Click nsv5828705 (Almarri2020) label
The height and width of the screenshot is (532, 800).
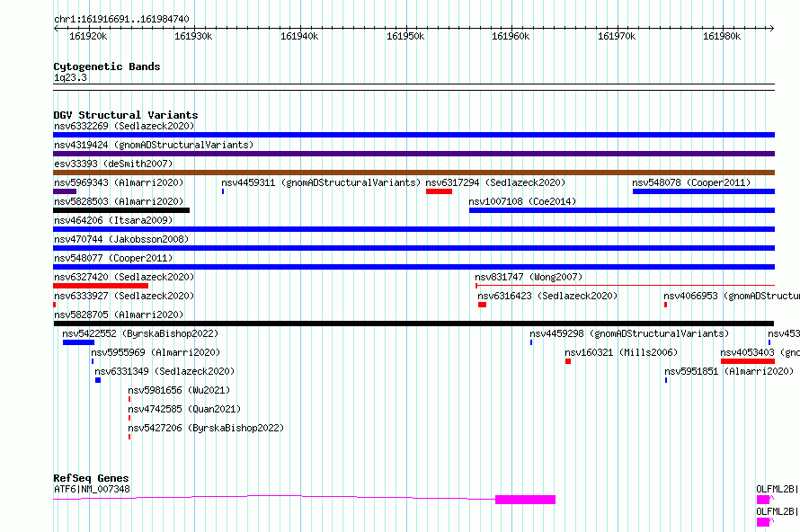(119, 315)
